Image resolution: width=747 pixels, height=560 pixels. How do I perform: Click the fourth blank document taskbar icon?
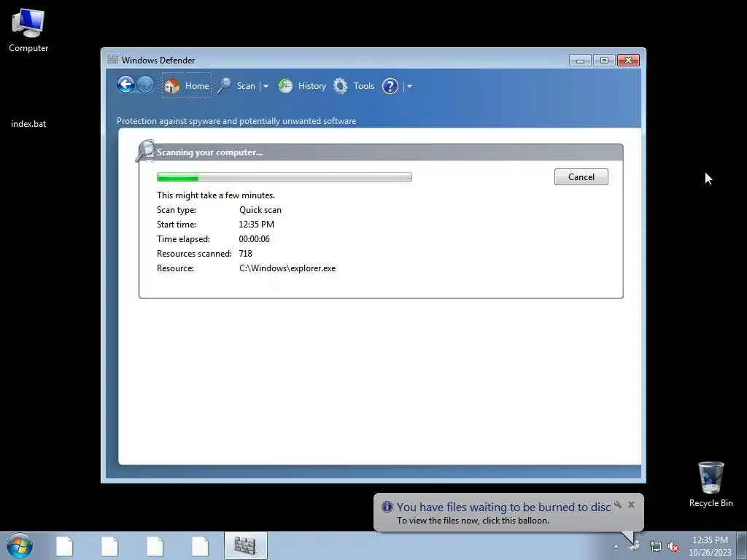tap(200, 546)
